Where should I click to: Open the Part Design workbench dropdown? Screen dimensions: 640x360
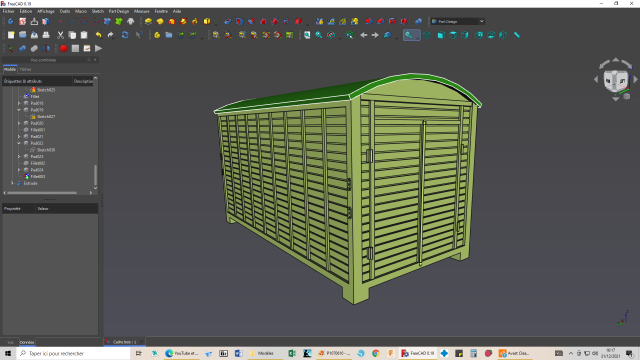click(458, 21)
